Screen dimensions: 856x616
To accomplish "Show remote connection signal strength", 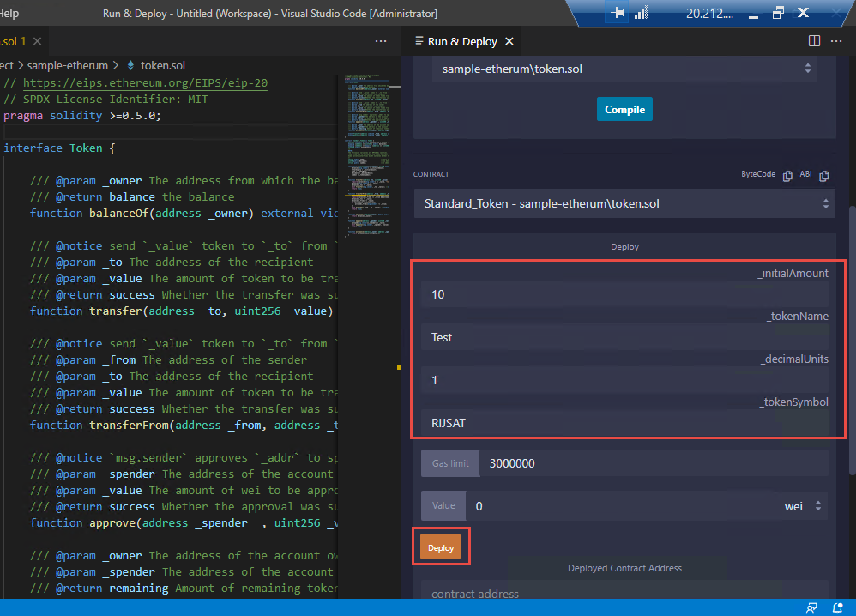I will tap(641, 13).
